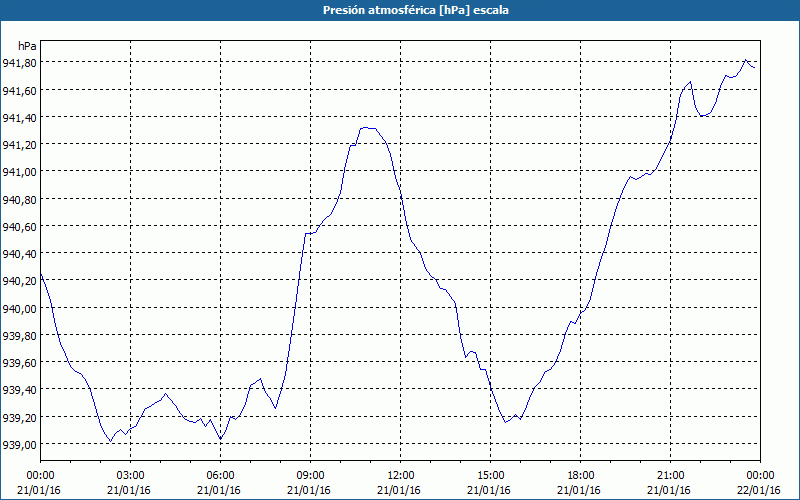
Task: Select the 940,20 y-axis value
Action: point(19,282)
